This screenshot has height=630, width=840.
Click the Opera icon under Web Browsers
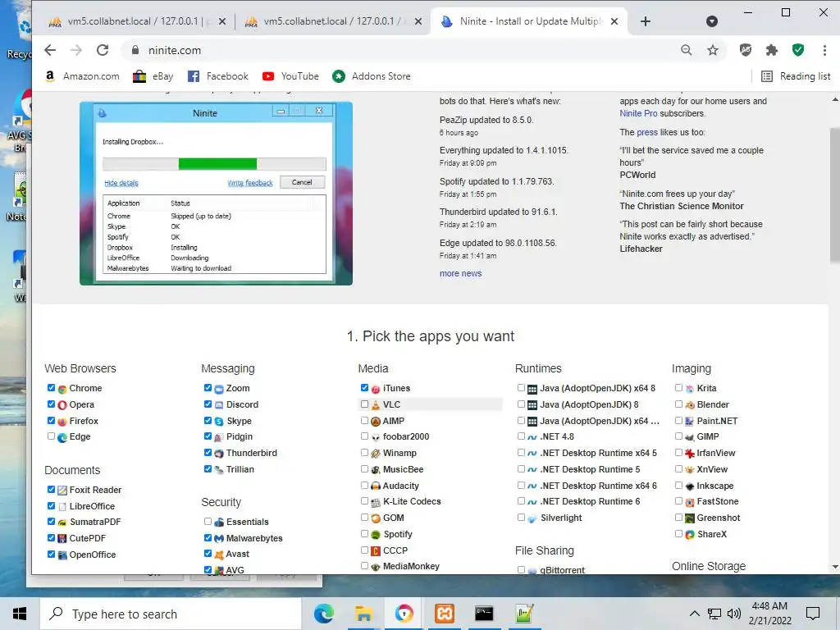tap(62, 405)
